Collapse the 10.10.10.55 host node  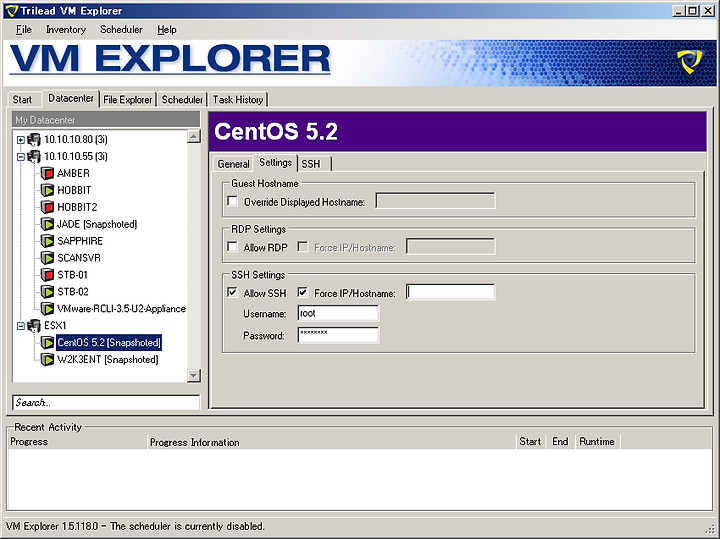click(x=21, y=157)
